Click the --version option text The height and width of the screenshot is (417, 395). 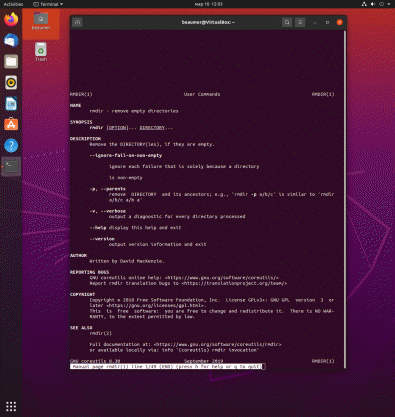(102, 239)
